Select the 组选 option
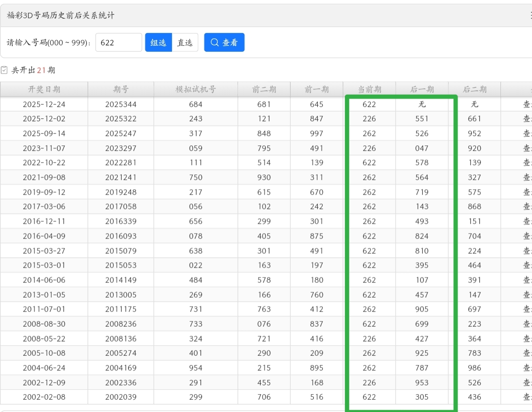Viewport: 532px width, 412px height. point(158,43)
